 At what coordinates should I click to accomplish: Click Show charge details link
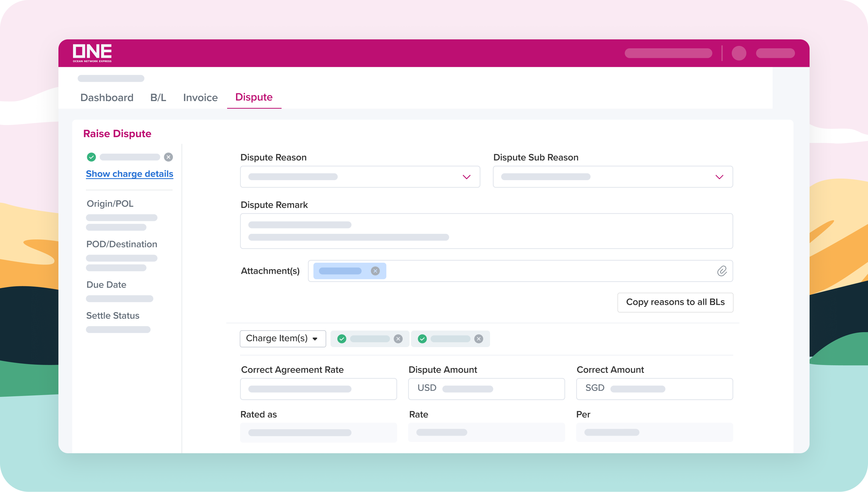coord(129,174)
